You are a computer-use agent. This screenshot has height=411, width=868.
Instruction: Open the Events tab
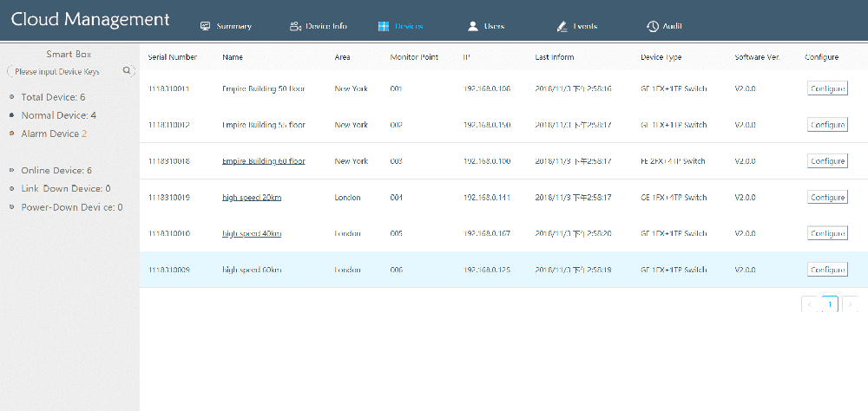point(577,26)
